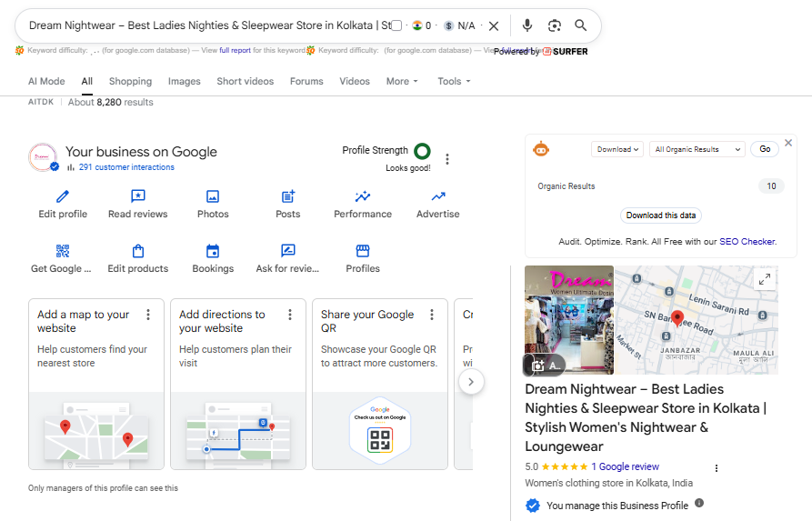The height and width of the screenshot is (521, 812).
Task: Click info icon next to Business Profile
Action: tap(699, 503)
